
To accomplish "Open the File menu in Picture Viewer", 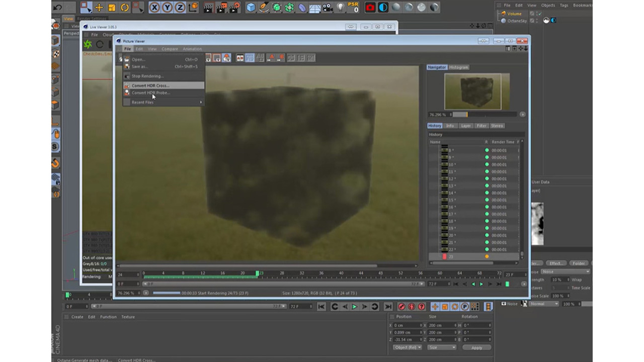I will pos(127,49).
